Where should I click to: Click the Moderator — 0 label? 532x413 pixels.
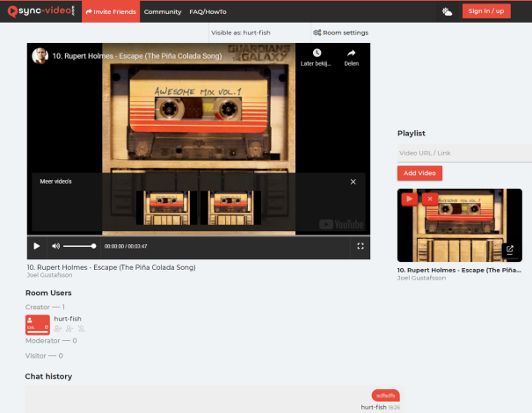[x=51, y=341]
